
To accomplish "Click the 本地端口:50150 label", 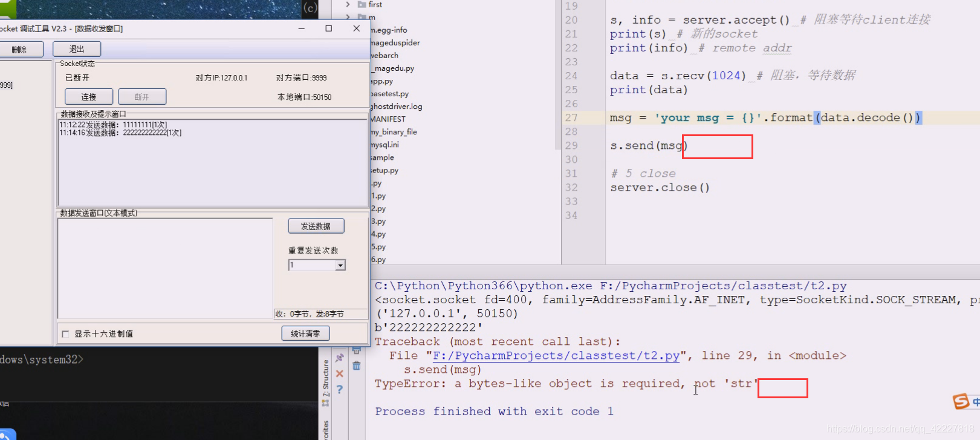I will pos(304,97).
